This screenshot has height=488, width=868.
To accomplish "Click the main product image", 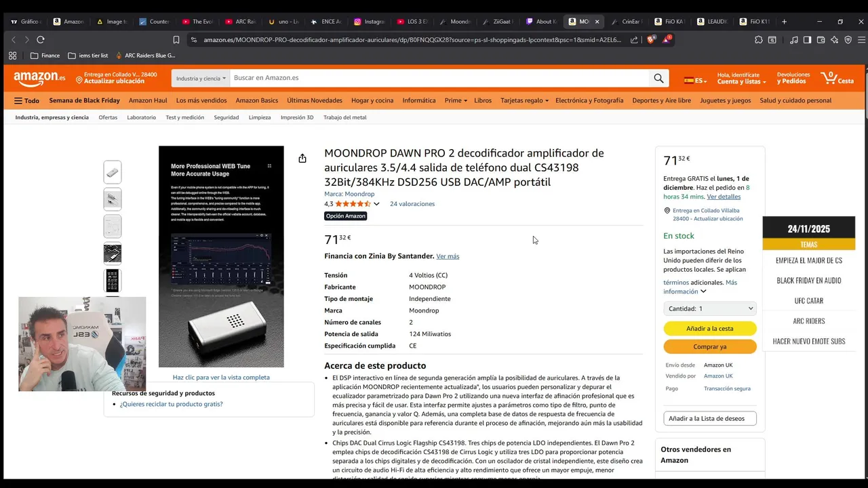I will [221, 257].
